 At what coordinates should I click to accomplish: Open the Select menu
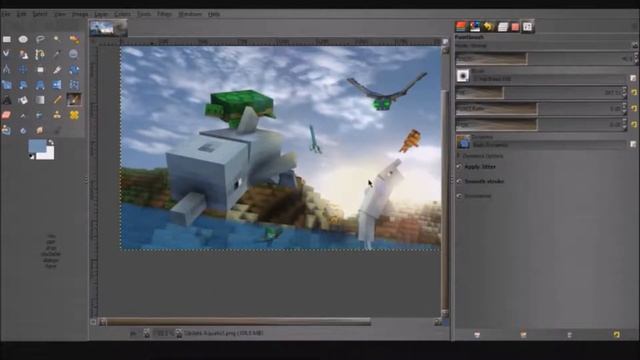40,14
